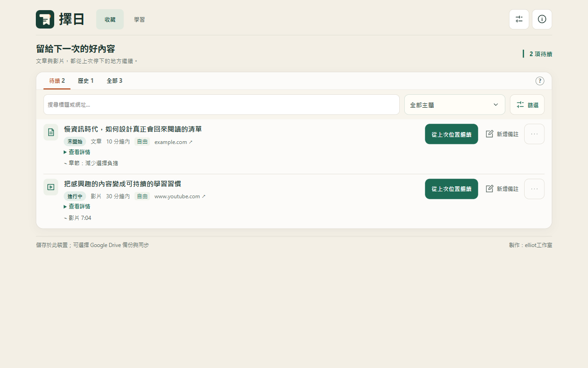This screenshot has height=368, width=588.
Task: Open the www.youtube.com source link
Action: (180, 196)
